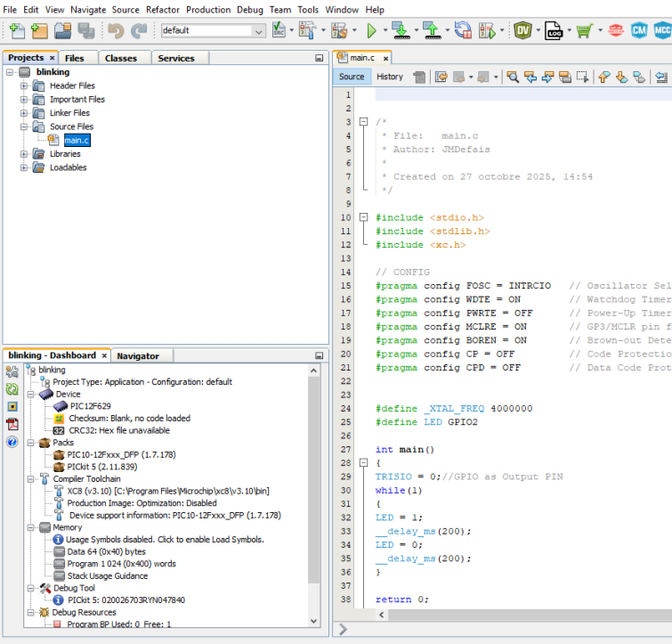Click the LOG toolbar icon
The width and height of the screenshot is (672, 644).
(x=553, y=30)
